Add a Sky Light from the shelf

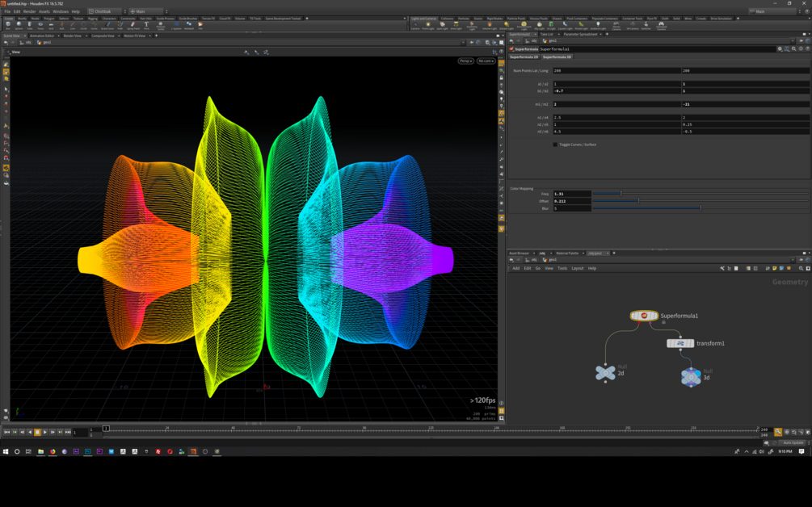click(x=539, y=25)
